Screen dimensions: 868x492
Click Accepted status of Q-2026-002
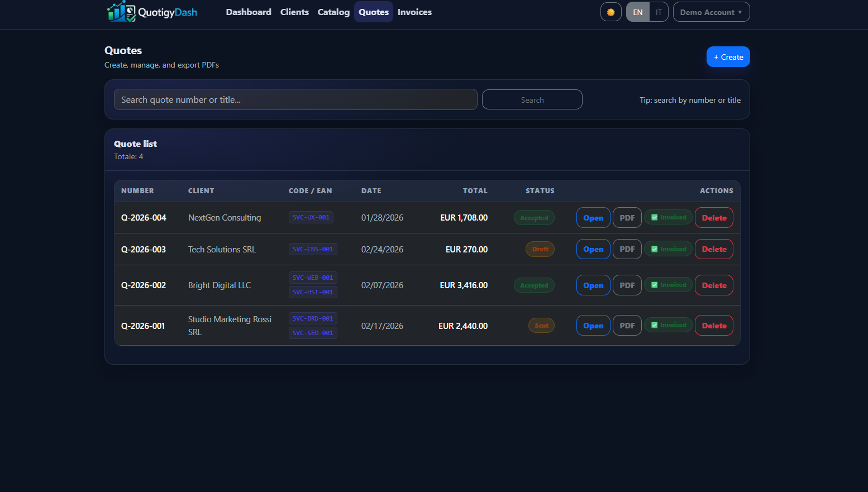coord(534,285)
